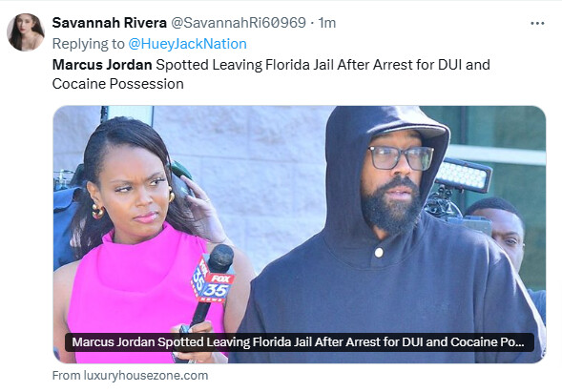Viewport: 562px width, 392px height.
Task: Click the hooded man's glasses in photo
Action: (x=401, y=157)
